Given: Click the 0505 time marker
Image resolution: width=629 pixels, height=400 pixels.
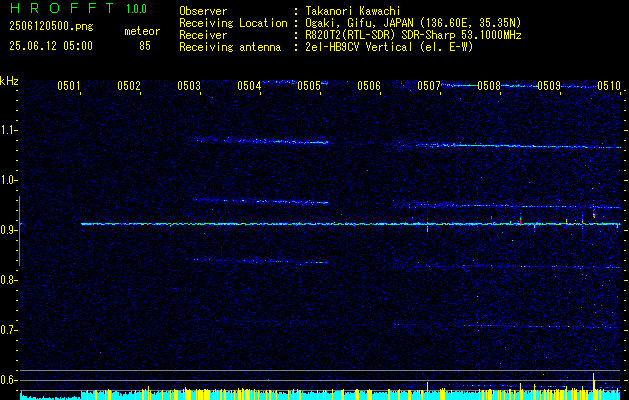Looking at the screenshot, I should (309, 86).
